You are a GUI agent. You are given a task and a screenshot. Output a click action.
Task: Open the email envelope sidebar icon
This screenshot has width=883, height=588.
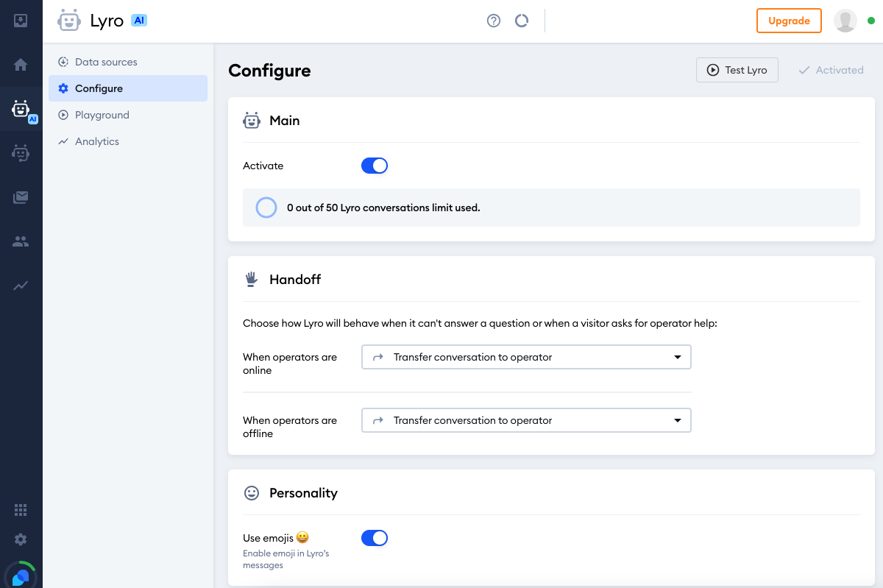click(21, 197)
